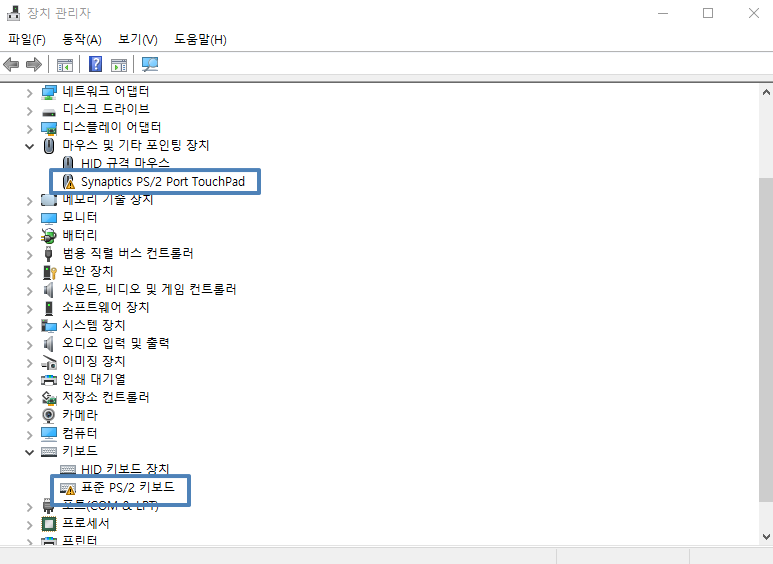Click the scrollbar up arrow
This screenshot has height=564, width=773.
pyautogui.click(x=766, y=92)
